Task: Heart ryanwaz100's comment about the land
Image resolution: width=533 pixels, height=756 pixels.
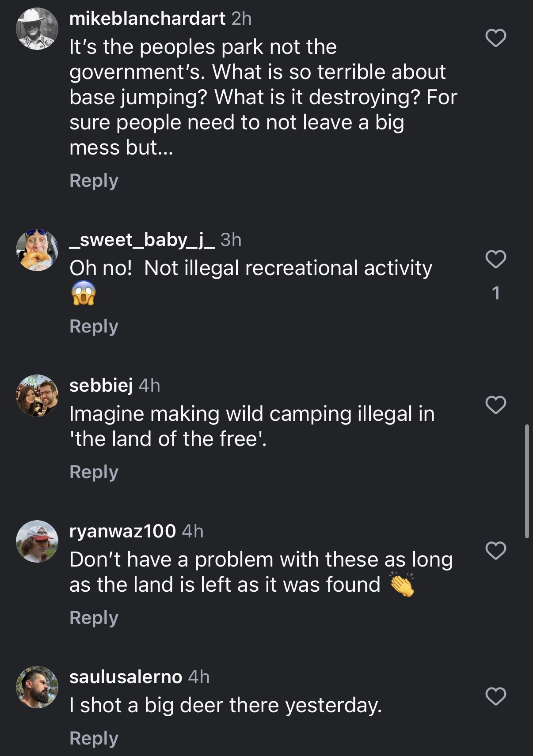Action: pos(495,551)
